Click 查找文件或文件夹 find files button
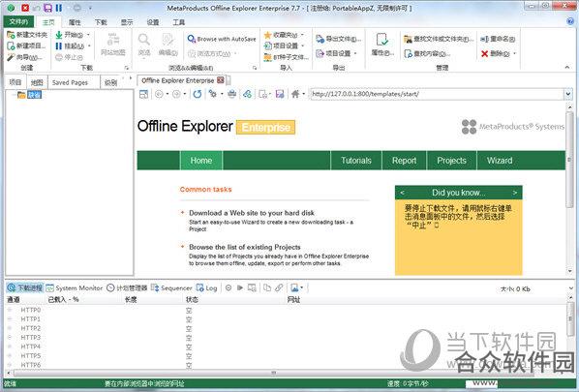This screenshot has height=392, width=579. [x=439, y=39]
